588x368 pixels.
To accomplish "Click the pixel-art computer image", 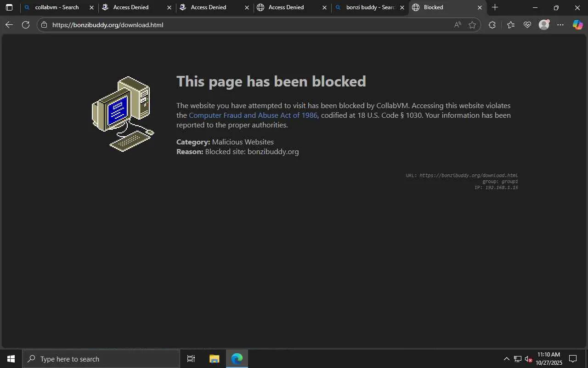I will coord(123,114).
